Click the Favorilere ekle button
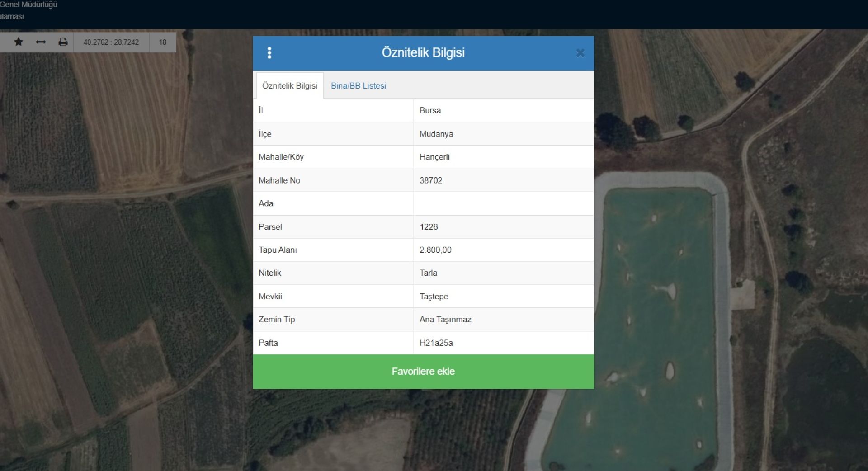The width and height of the screenshot is (868, 471). tap(423, 372)
